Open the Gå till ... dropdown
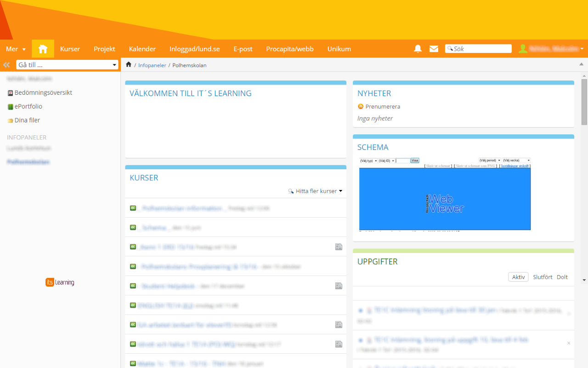588x368 pixels. 68,65
